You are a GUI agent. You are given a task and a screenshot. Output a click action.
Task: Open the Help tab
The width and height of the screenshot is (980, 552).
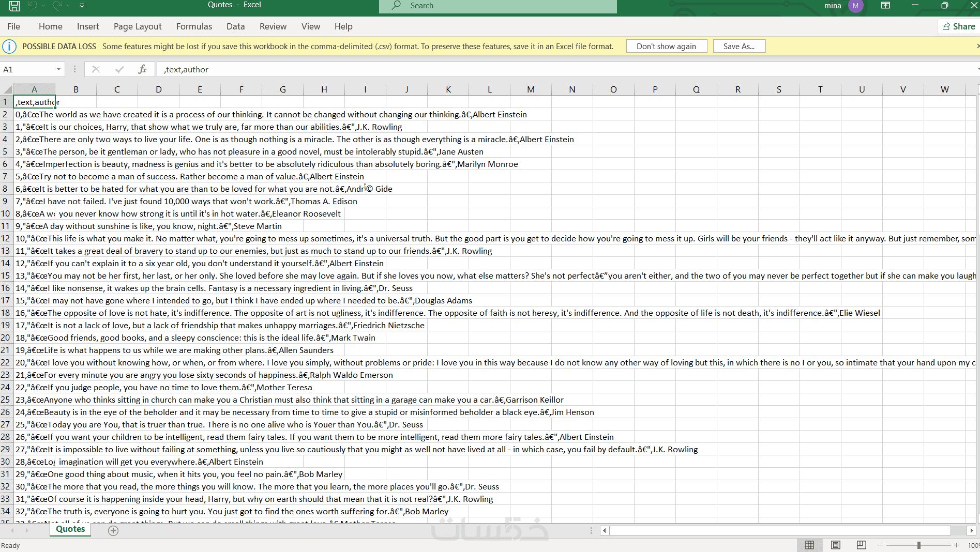343,26
